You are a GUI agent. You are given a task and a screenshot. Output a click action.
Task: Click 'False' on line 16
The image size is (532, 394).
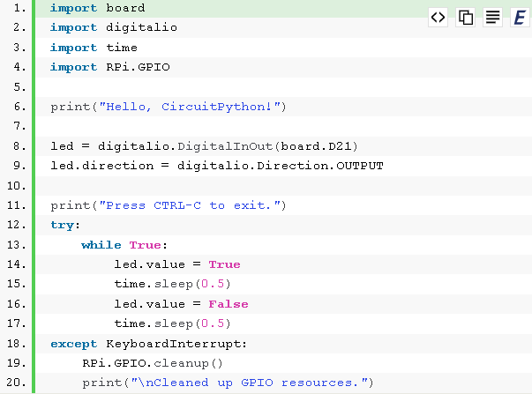point(229,304)
